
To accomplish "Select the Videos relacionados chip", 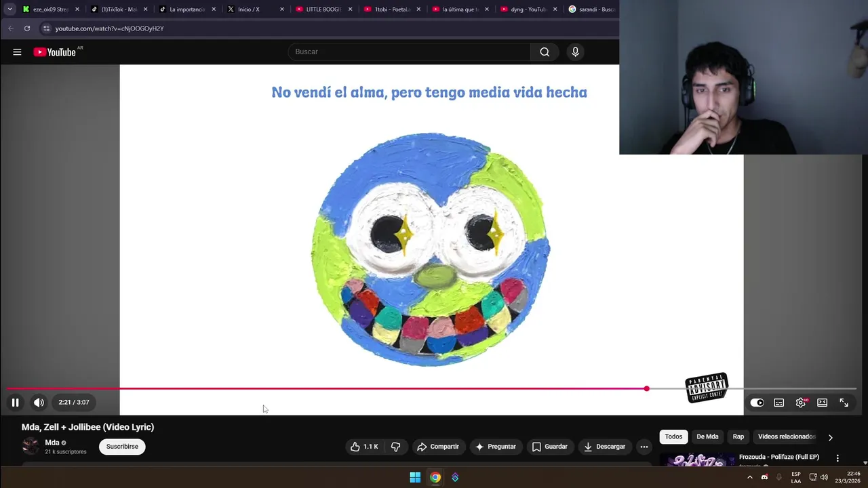I will 786,436.
